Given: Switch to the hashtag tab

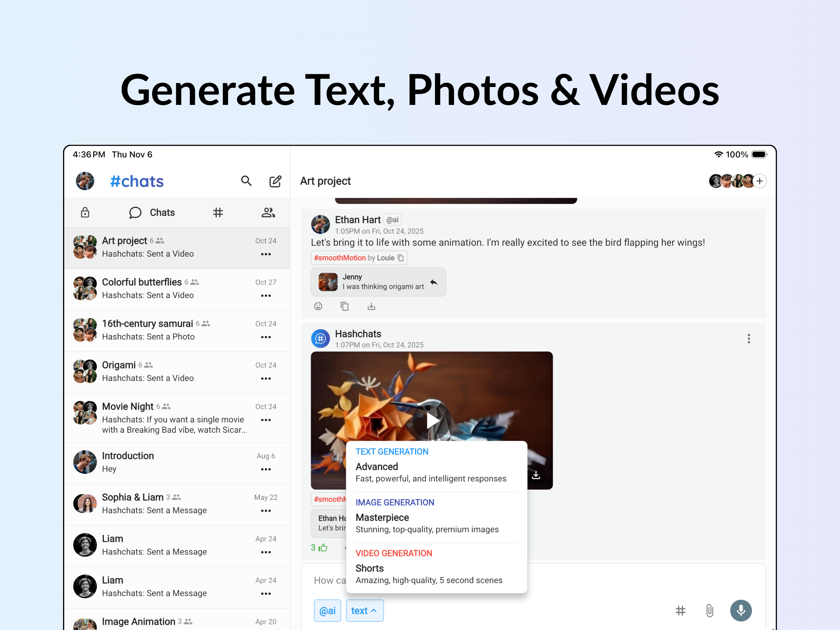Looking at the screenshot, I should (218, 212).
